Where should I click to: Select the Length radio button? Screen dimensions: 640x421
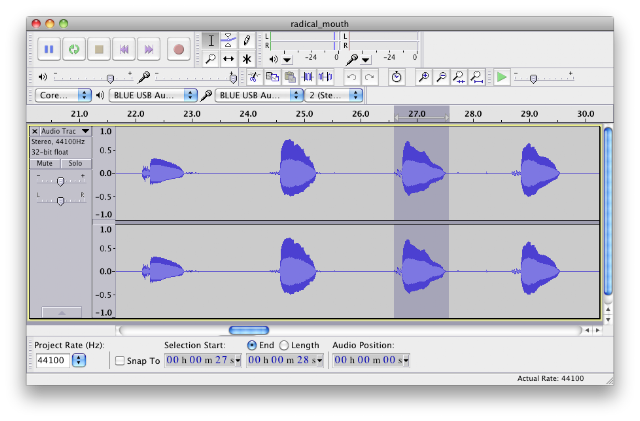coord(284,345)
